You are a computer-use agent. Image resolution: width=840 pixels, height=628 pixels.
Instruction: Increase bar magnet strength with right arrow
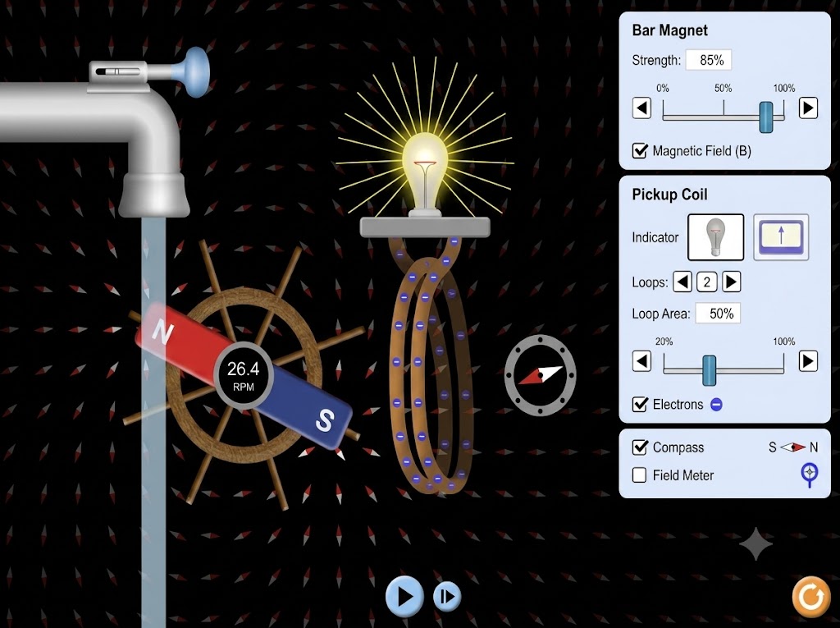[x=808, y=108]
